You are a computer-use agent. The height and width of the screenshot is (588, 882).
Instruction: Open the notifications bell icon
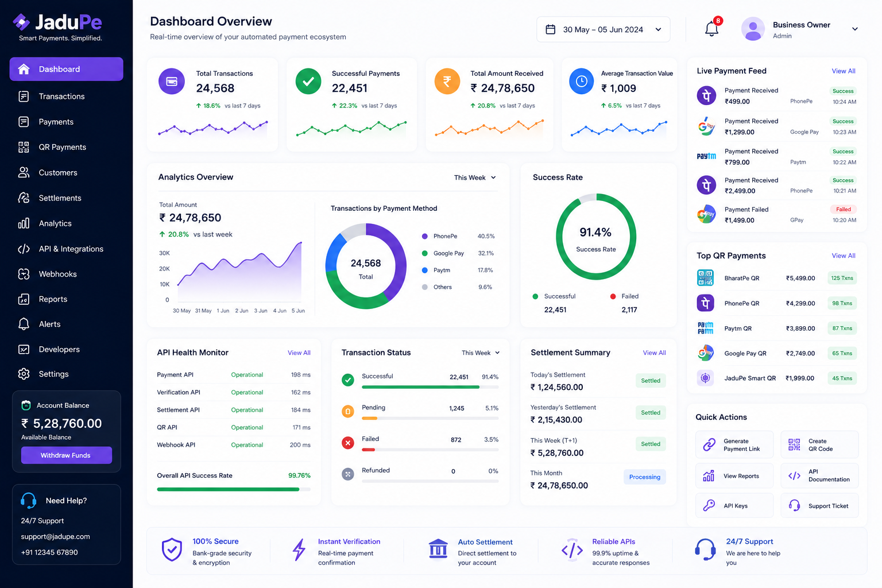(x=711, y=29)
